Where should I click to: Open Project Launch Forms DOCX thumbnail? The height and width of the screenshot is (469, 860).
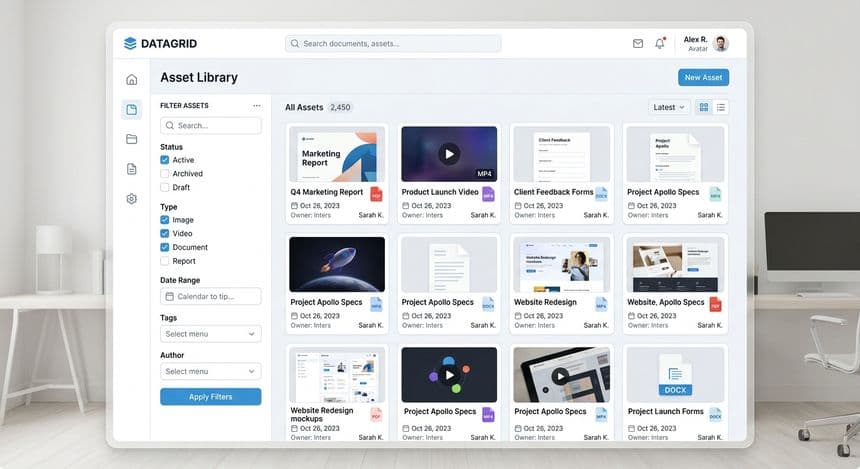click(x=675, y=375)
